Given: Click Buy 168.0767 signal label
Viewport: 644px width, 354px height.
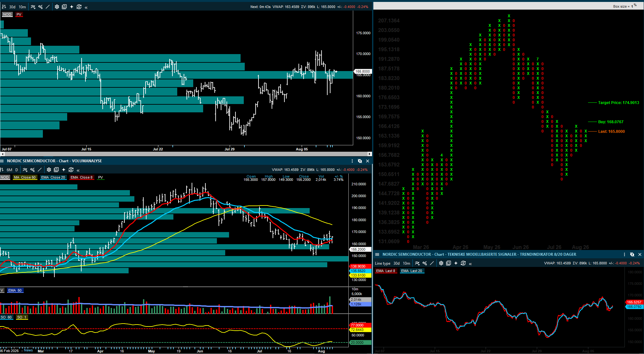Looking at the screenshot, I should pos(611,122).
